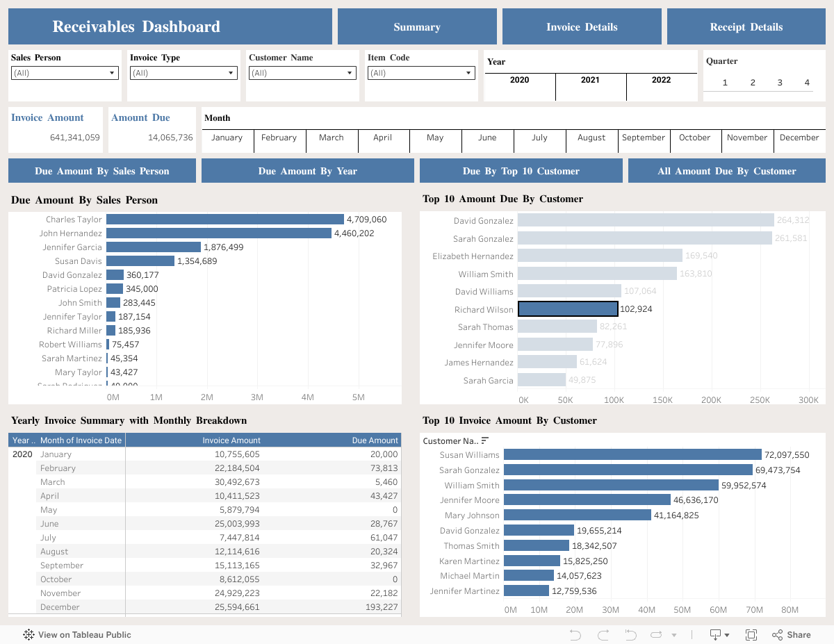Open the Sales Person dropdown

[x=65, y=73]
